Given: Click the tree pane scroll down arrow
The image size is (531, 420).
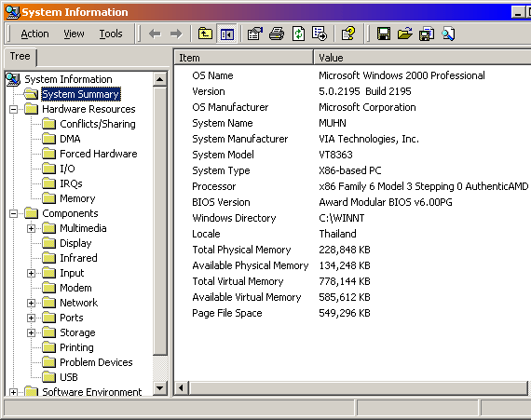Looking at the screenshot, I should [x=160, y=387].
